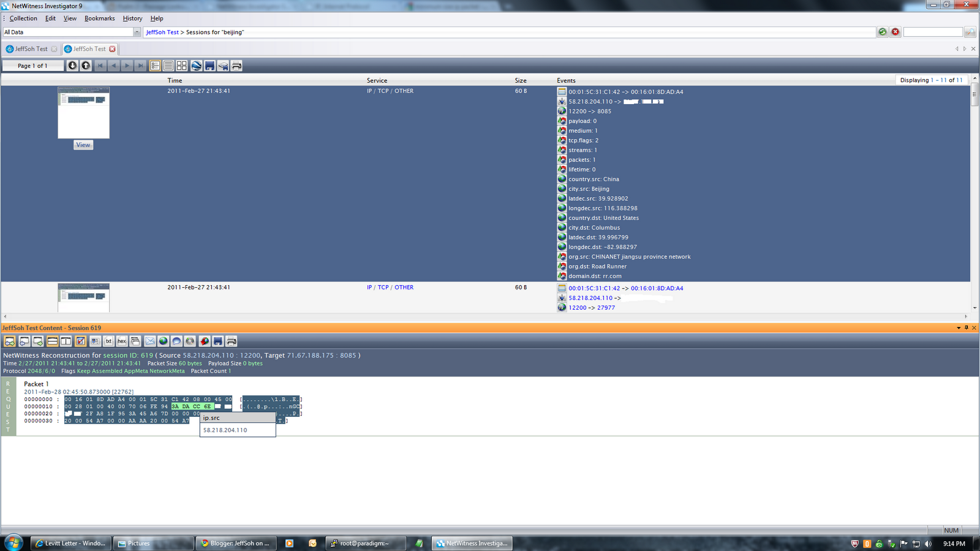Click the red arrow globe export icon
The width and height of the screenshot is (980, 551).
pos(205,341)
